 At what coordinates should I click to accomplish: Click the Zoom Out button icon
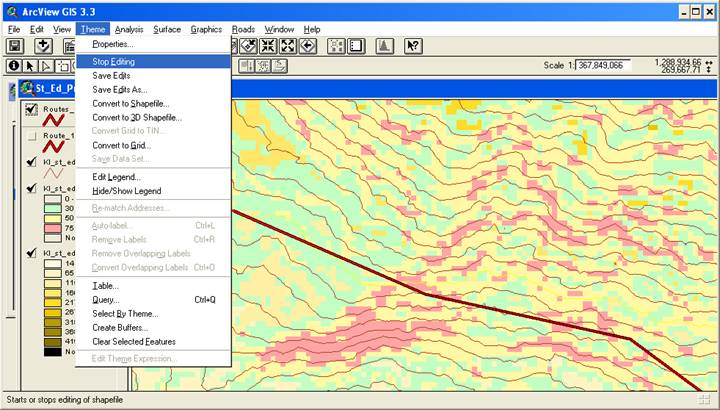pyautogui.click(x=288, y=46)
